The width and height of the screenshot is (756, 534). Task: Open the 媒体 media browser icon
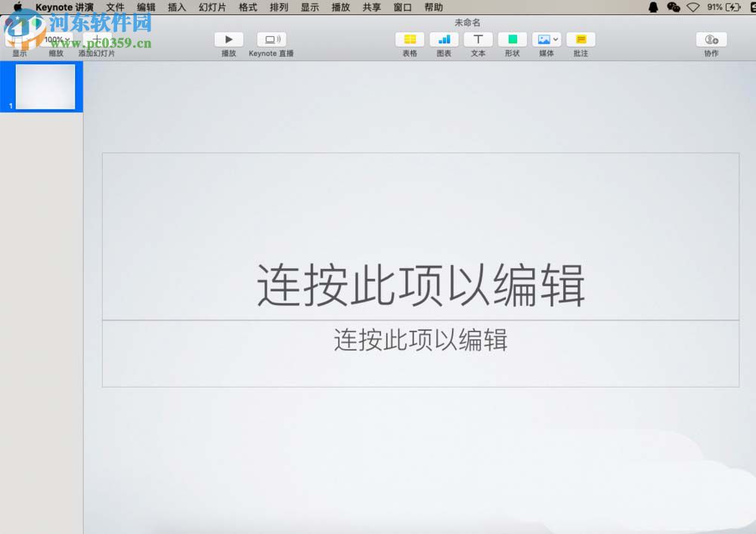[543, 39]
